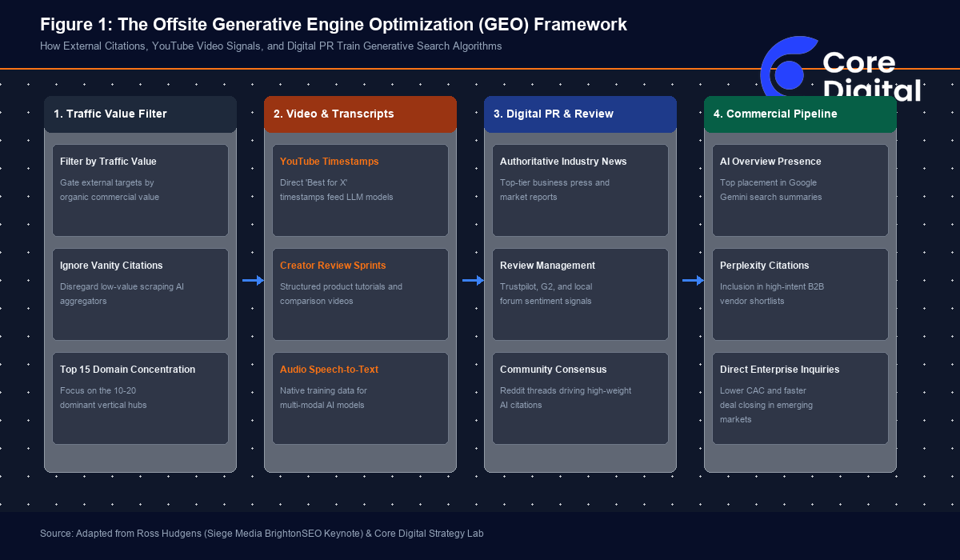Click text 'Lower CAC and faster deal closing'
The height and width of the screenshot is (560, 960).
[x=766, y=405]
